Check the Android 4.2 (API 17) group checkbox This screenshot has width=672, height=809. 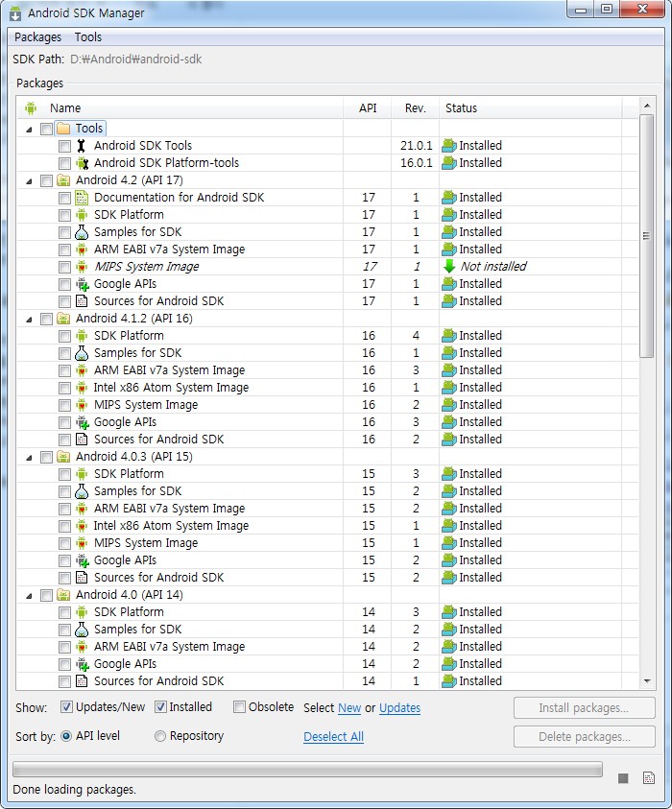46,181
